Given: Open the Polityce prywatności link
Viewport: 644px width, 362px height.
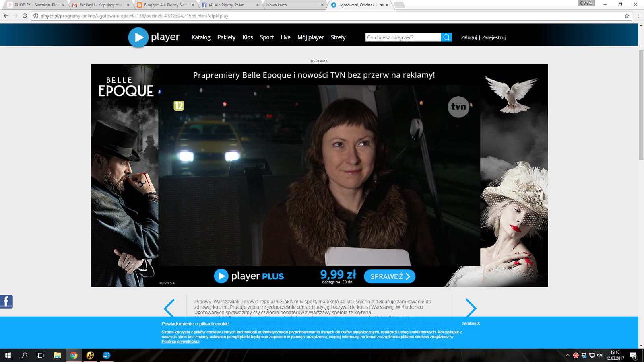Looking at the screenshot, I should [x=180, y=341].
